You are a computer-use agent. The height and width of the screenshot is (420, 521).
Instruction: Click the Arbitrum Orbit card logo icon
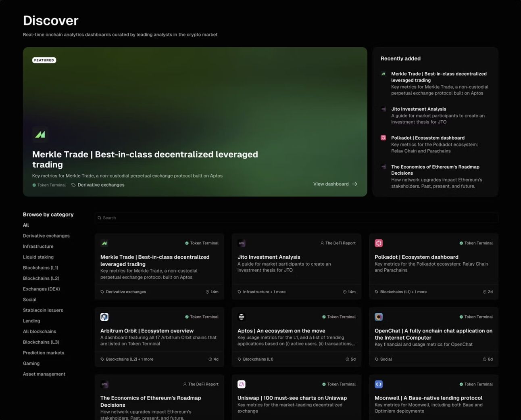tap(104, 317)
